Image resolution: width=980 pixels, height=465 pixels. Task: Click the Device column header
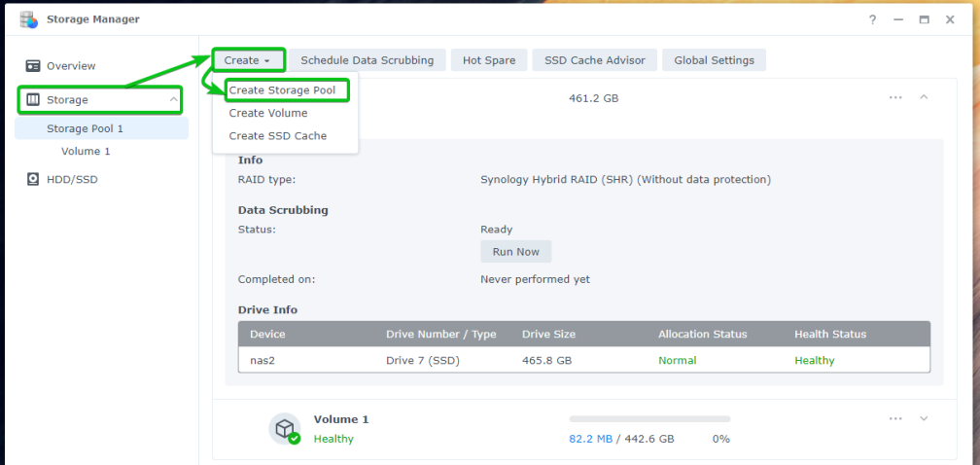(267, 335)
